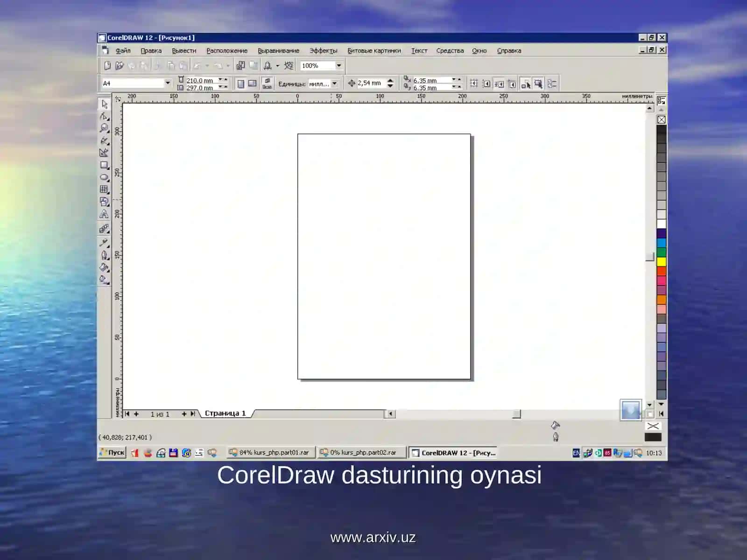Select the Interactive Blend tool

coord(104,229)
